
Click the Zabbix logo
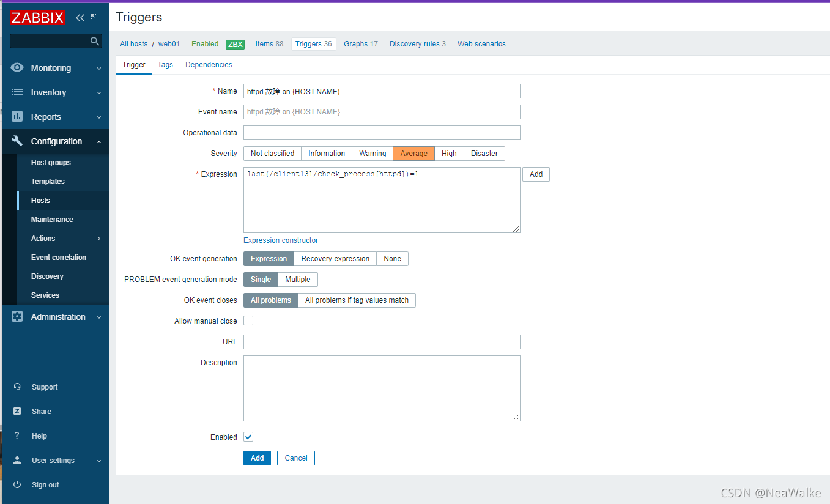pyautogui.click(x=37, y=18)
